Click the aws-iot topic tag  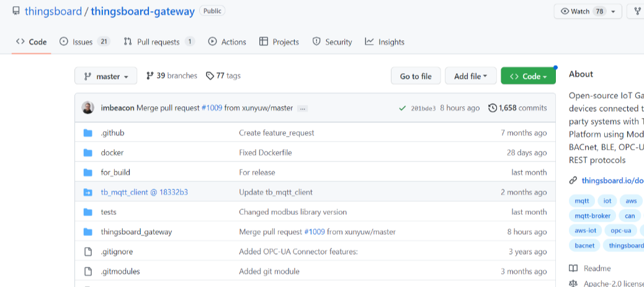coord(585,230)
